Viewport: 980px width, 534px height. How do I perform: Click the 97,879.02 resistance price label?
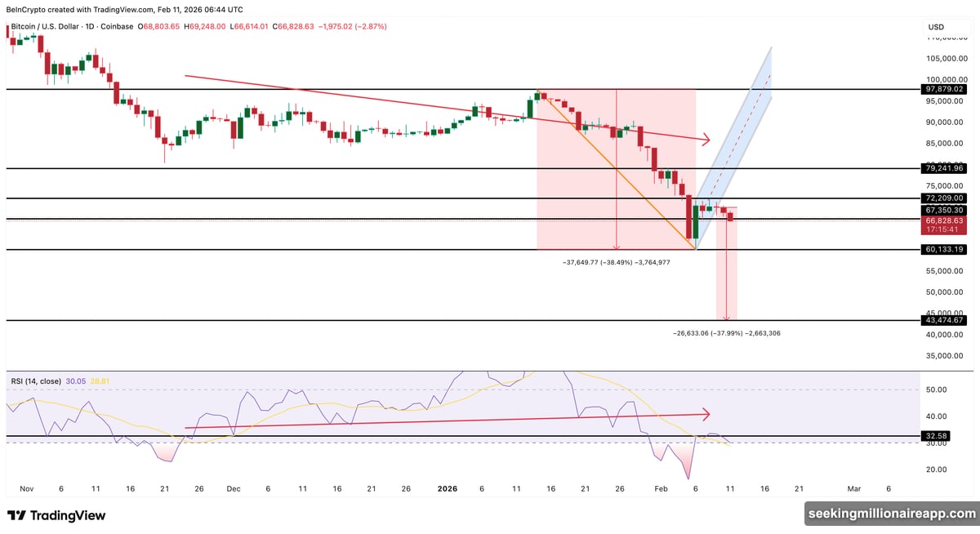[945, 90]
